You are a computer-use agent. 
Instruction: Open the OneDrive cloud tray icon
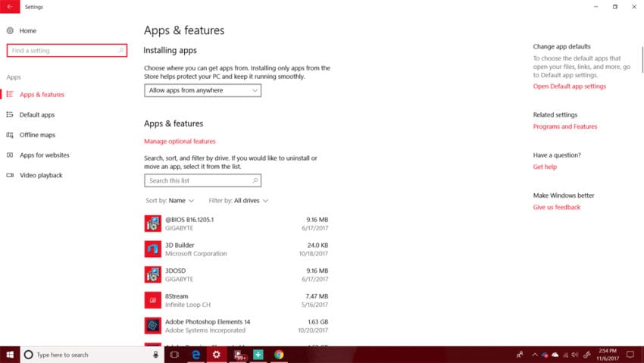(x=555, y=355)
